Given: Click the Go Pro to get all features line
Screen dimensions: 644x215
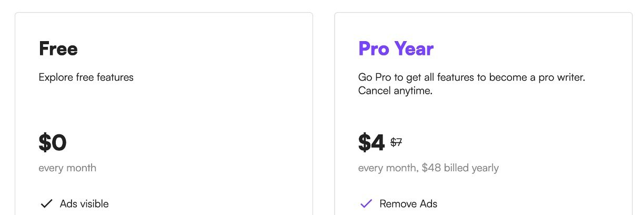Looking at the screenshot, I should point(472,77).
